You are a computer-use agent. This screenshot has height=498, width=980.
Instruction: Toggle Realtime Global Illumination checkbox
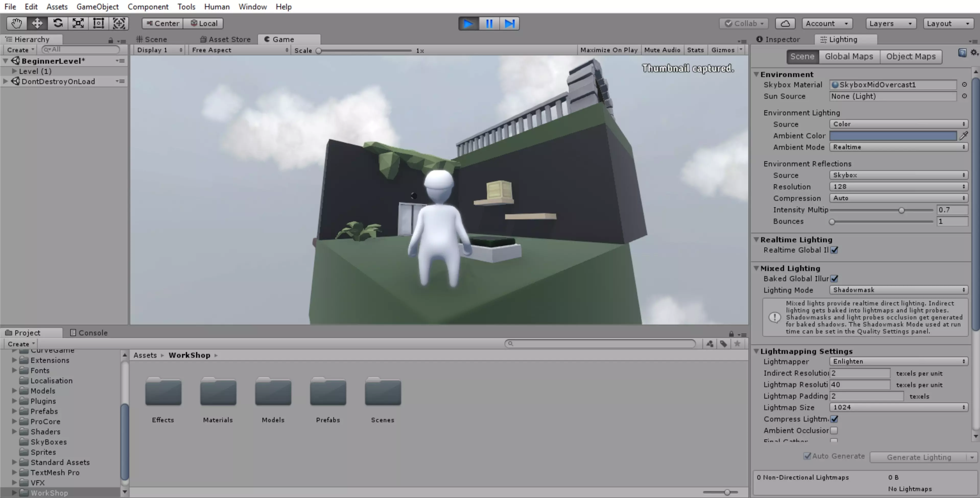pos(834,250)
